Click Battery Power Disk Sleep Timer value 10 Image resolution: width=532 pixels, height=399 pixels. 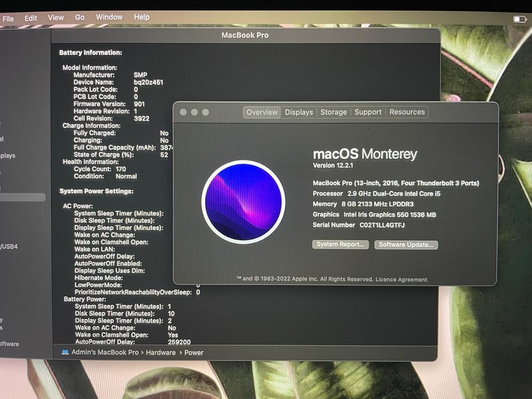(x=171, y=313)
